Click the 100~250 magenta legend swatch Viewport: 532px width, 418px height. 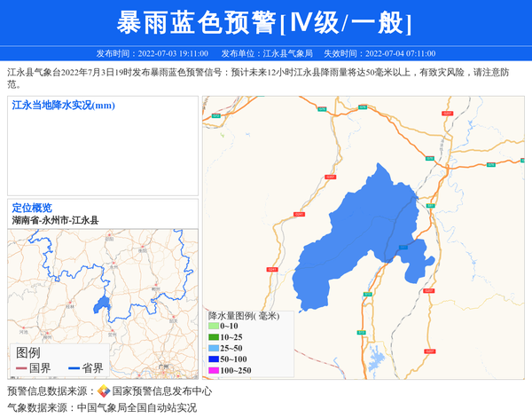pos(213,370)
